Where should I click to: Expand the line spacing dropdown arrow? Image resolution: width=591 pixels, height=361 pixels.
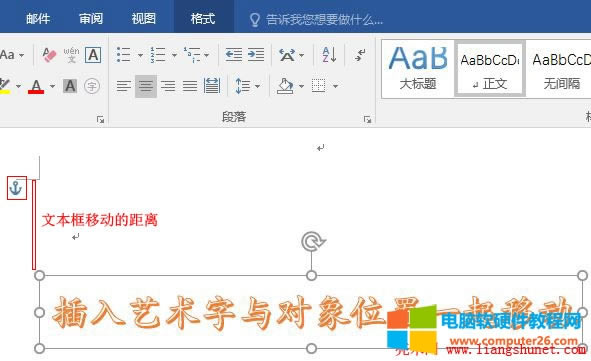click(257, 86)
